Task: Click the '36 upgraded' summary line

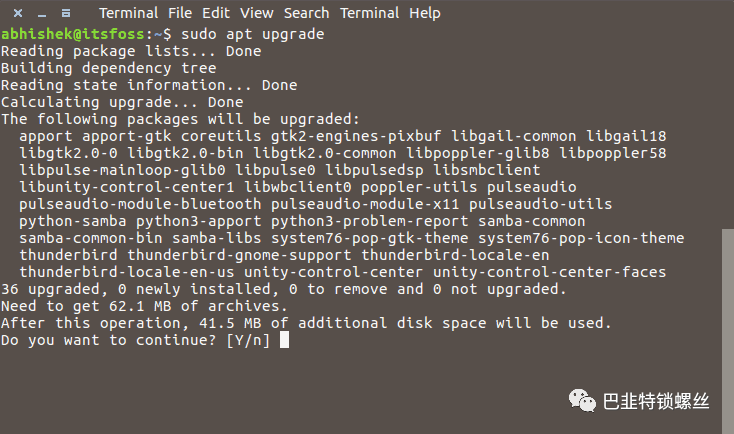Action: pos(284,289)
